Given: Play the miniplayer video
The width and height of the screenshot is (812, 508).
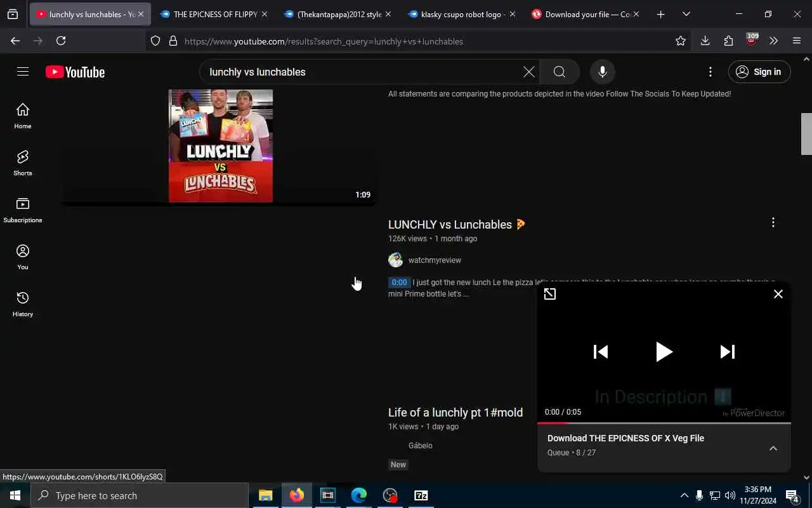Looking at the screenshot, I should pos(664,352).
